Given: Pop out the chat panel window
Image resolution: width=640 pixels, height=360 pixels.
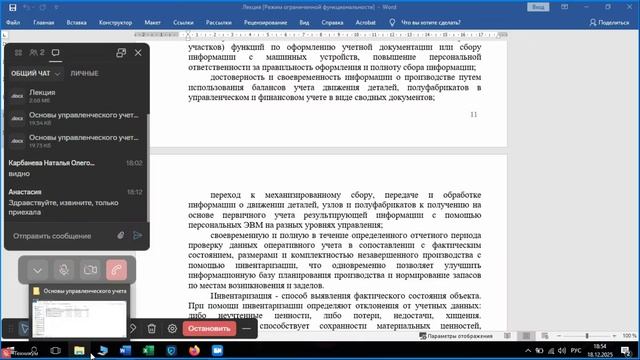Looking at the screenshot, I should click(x=121, y=53).
